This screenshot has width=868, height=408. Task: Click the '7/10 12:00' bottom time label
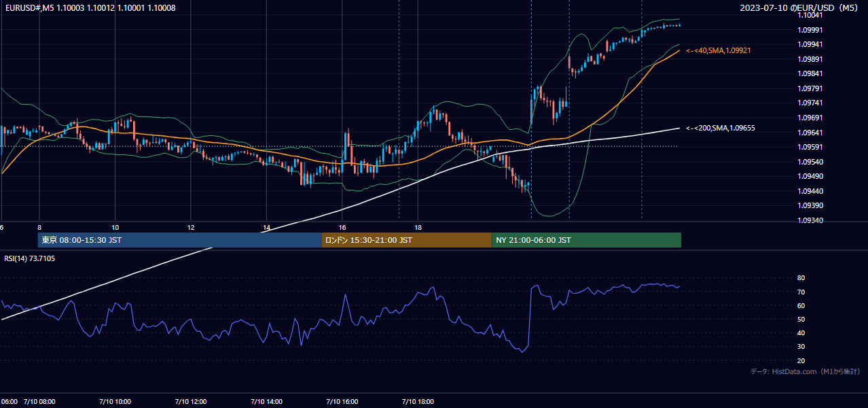click(191, 401)
